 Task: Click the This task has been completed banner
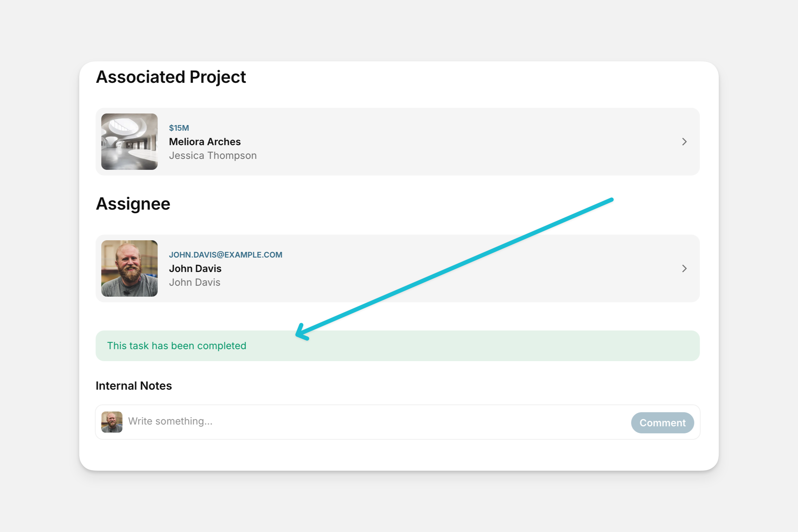(397, 346)
